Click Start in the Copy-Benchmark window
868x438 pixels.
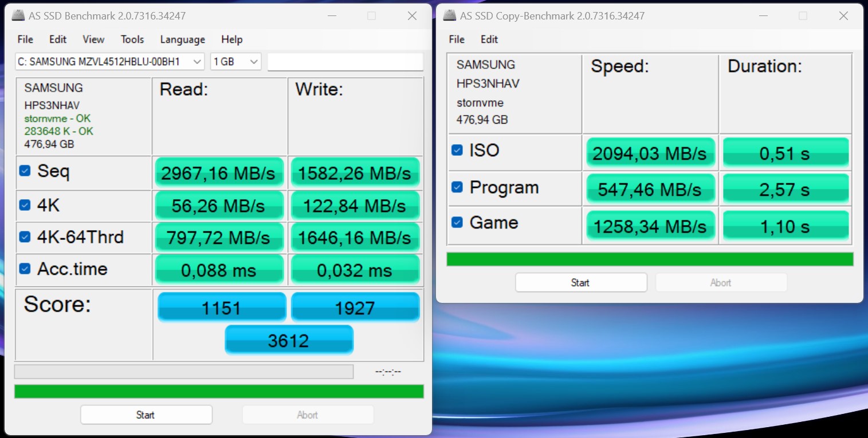click(581, 282)
